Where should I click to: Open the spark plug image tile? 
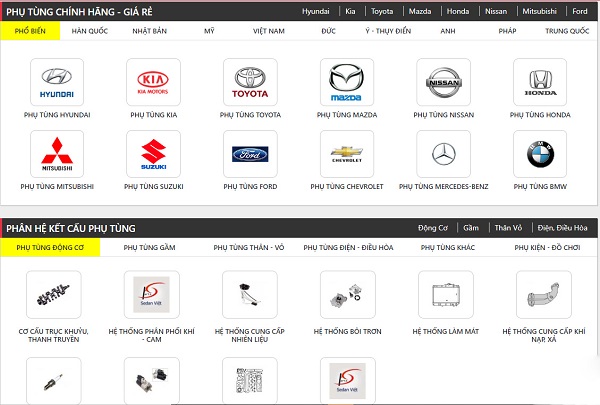54,381
